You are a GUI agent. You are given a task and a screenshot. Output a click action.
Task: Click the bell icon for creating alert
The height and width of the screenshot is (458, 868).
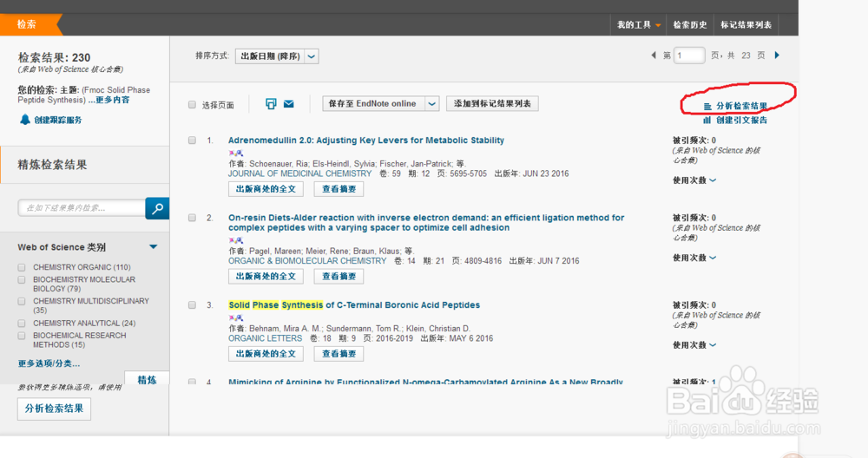25,120
